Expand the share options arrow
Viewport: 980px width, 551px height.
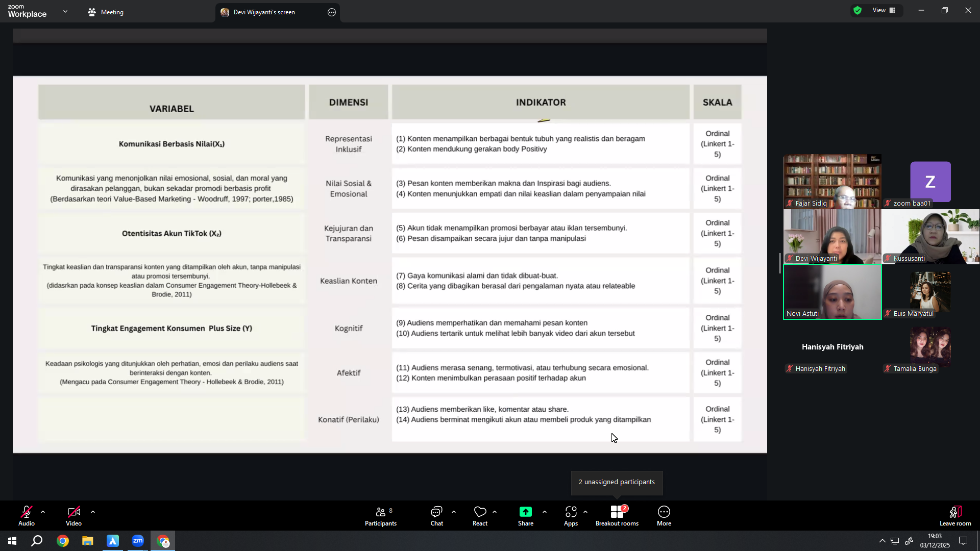pos(545,512)
